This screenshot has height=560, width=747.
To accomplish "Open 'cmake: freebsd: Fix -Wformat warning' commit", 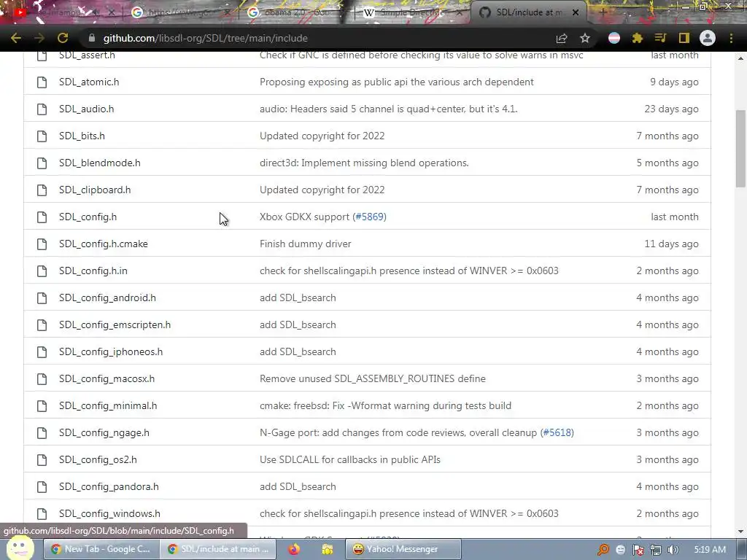I will (x=385, y=405).
